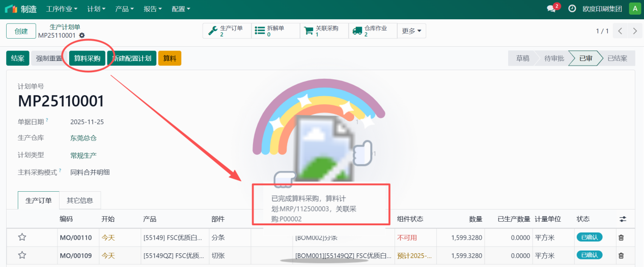Click the 2025-11-25 date field
The width and height of the screenshot is (644, 267).
coord(87,122)
